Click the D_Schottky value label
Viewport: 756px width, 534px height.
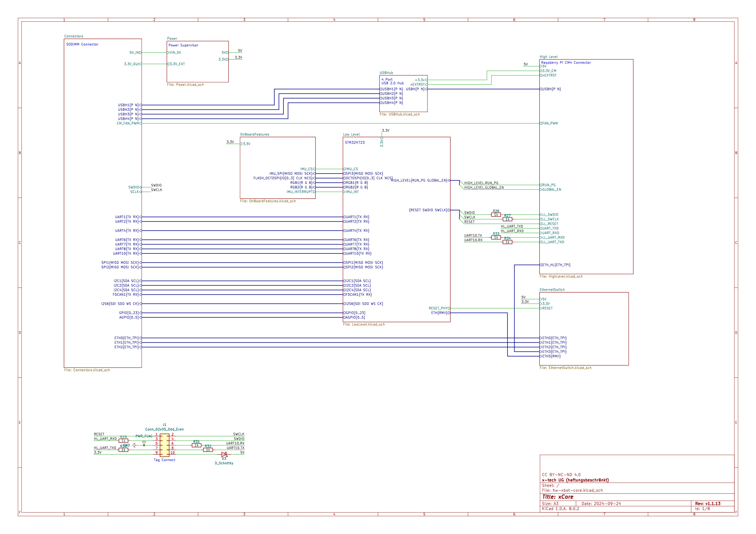click(224, 463)
